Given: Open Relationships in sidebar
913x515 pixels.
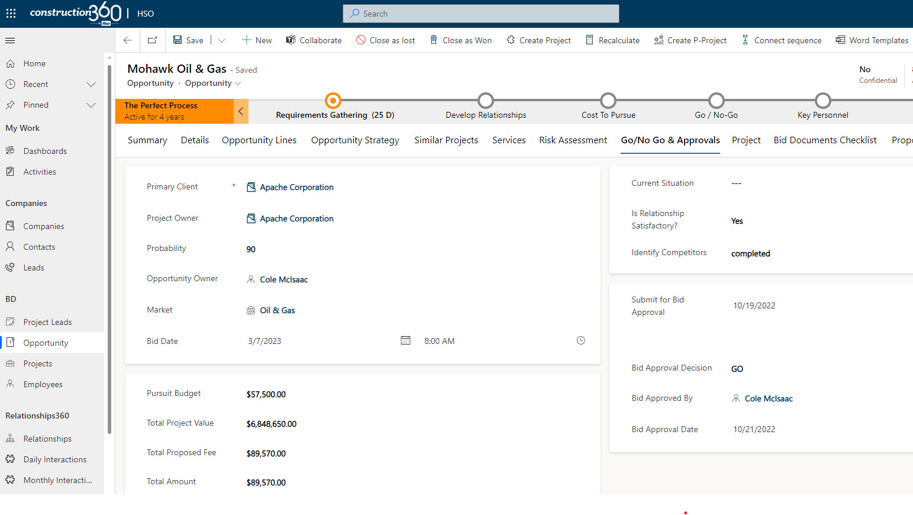Looking at the screenshot, I should click(47, 439).
